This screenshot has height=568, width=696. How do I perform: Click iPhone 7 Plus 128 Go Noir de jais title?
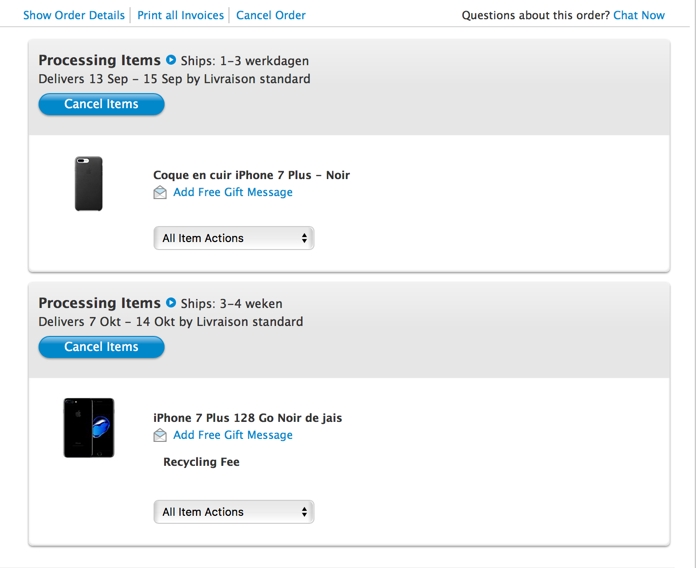(x=248, y=418)
